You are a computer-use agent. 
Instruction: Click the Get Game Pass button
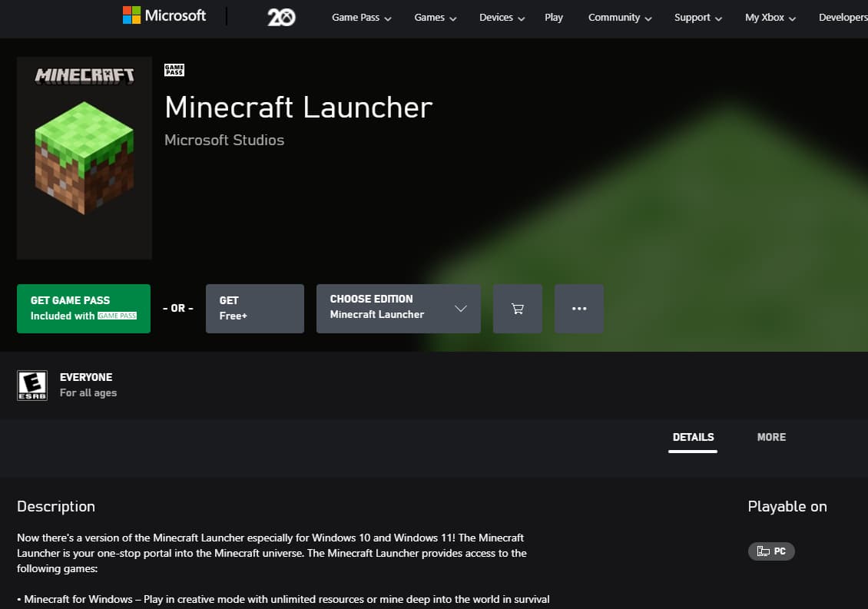pos(84,309)
